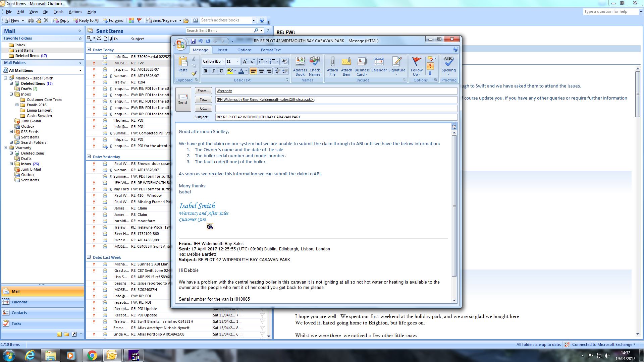Open the Actions menu
The height and width of the screenshot is (362, 644).
click(75, 12)
